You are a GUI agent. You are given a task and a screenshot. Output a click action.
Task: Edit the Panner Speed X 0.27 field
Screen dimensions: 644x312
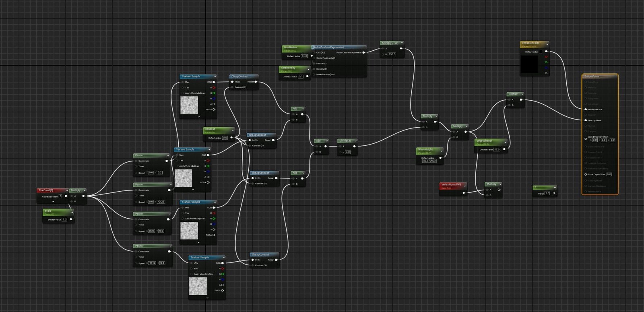pyautogui.click(x=151, y=231)
